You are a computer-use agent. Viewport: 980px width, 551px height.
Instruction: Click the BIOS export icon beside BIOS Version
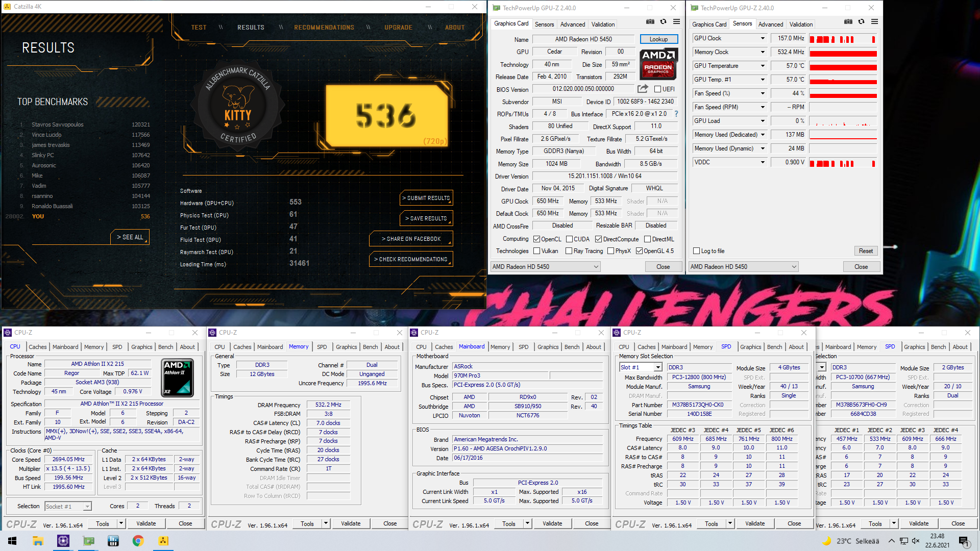[x=643, y=89]
